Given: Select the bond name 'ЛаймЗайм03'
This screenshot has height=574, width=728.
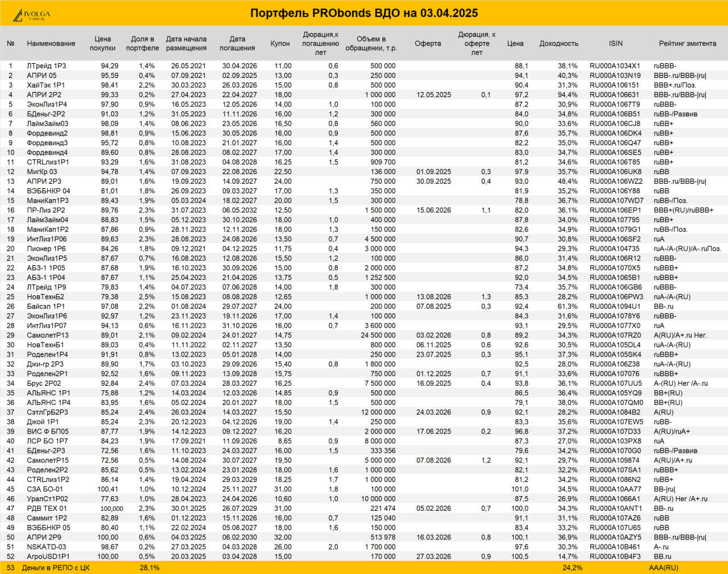Looking at the screenshot, I should (x=48, y=123).
